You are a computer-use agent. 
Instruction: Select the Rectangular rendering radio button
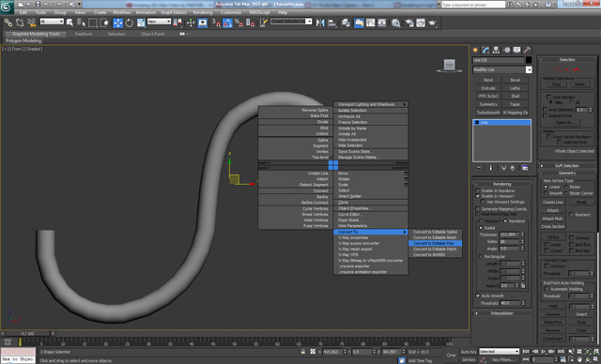pos(481,256)
